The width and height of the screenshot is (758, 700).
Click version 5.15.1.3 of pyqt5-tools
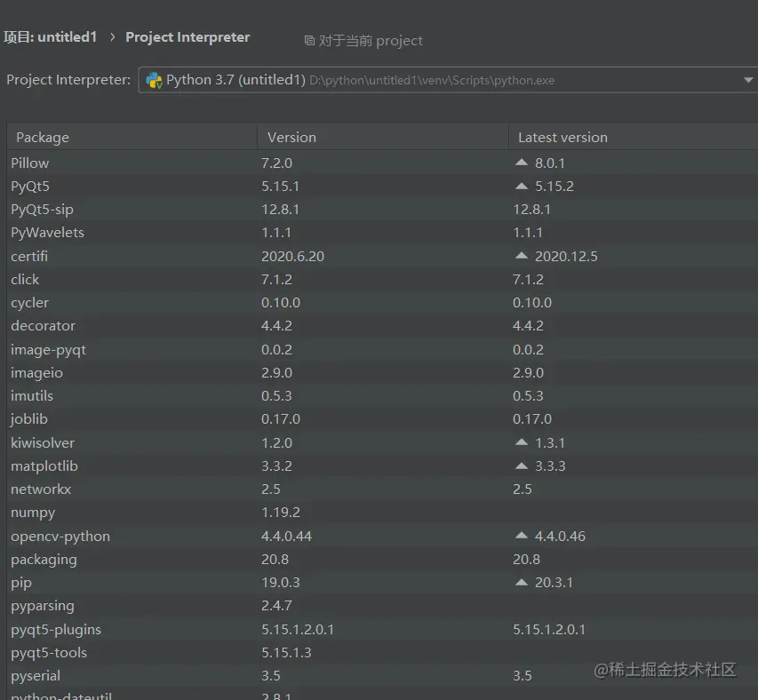286,652
